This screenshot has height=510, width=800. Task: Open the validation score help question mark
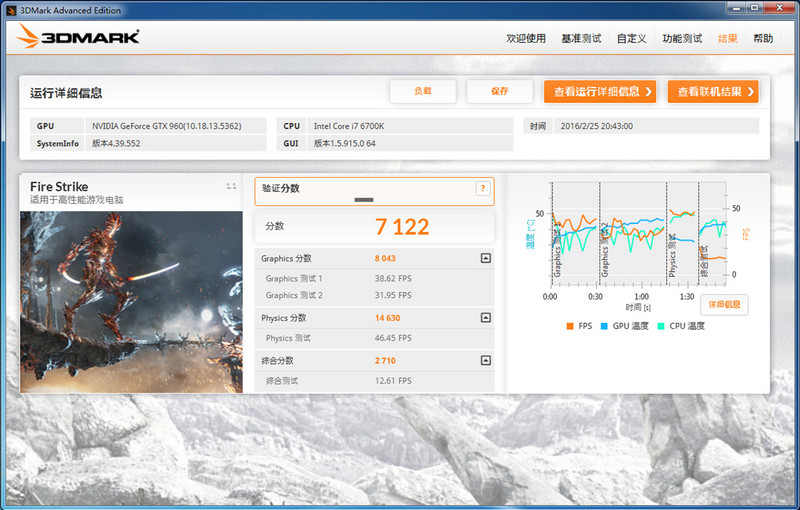[x=483, y=189]
